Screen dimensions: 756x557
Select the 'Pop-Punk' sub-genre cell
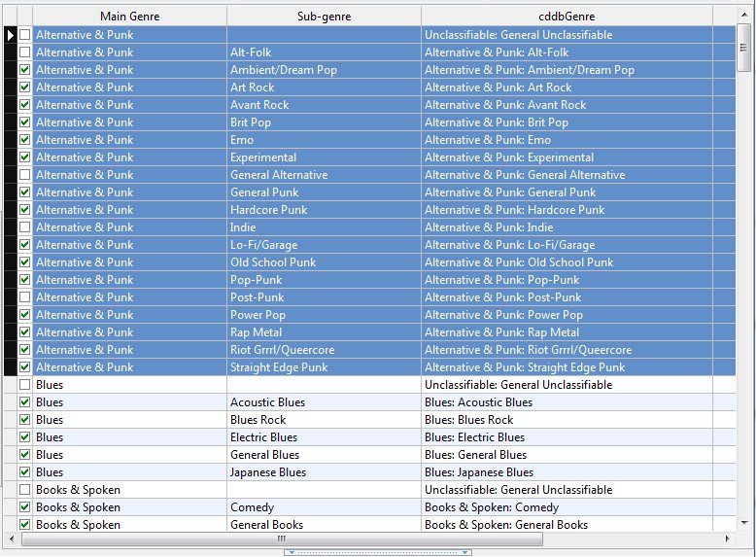[324, 280]
